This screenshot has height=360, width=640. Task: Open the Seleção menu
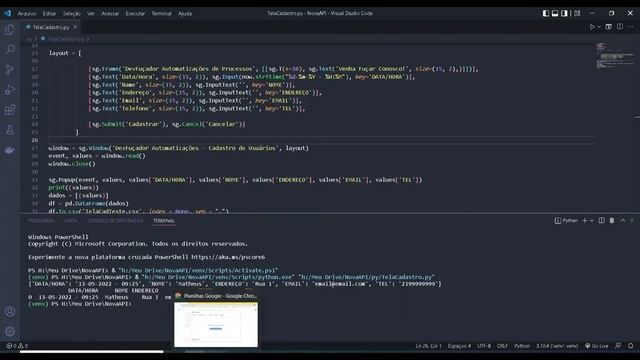pyautogui.click(x=71, y=13)
